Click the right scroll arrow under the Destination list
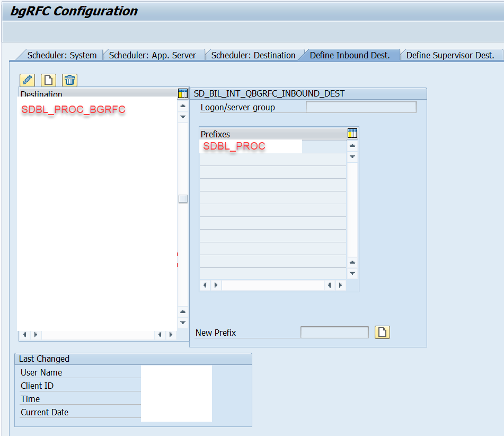504x436 pixels. tap(170, 335)
